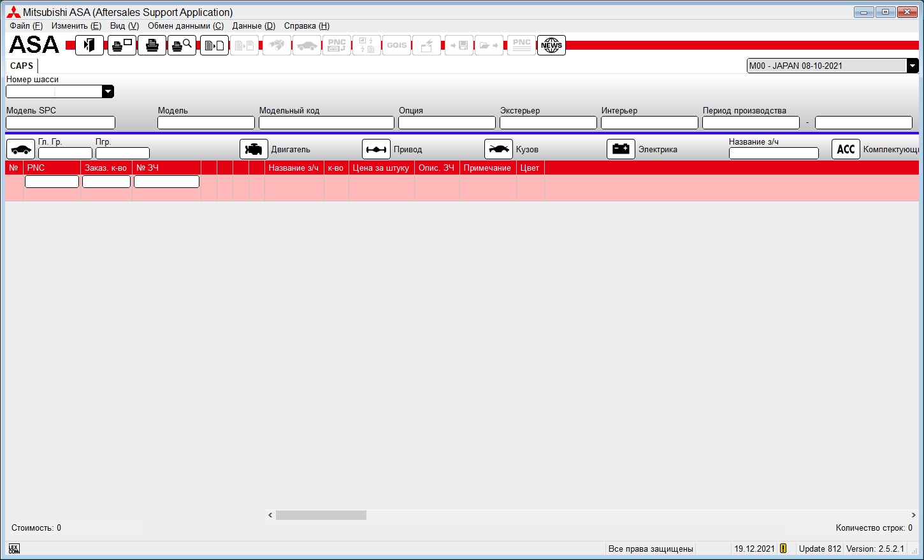Viewport: 924px width, 560px height.
Task: Click the scrollbar right arrow
Action: pos(914,515)
